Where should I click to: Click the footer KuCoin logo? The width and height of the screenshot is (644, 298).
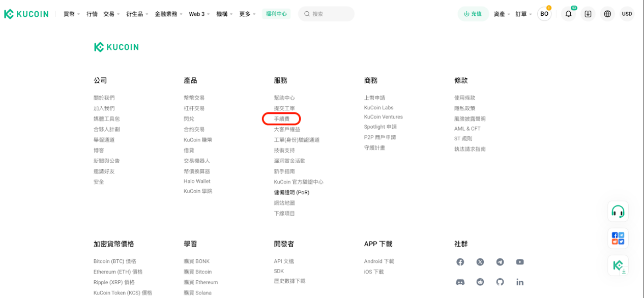click(x=116, y=47)
